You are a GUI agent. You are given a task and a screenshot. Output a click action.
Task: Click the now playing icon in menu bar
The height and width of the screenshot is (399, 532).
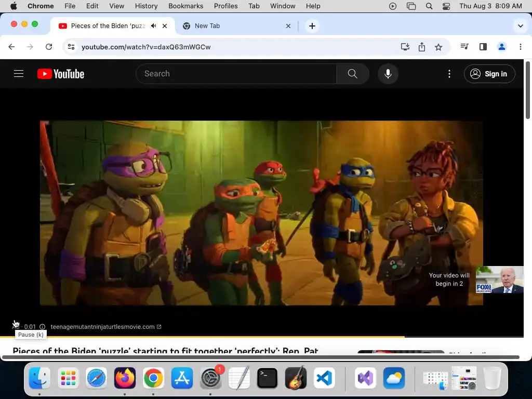point(393,6)
